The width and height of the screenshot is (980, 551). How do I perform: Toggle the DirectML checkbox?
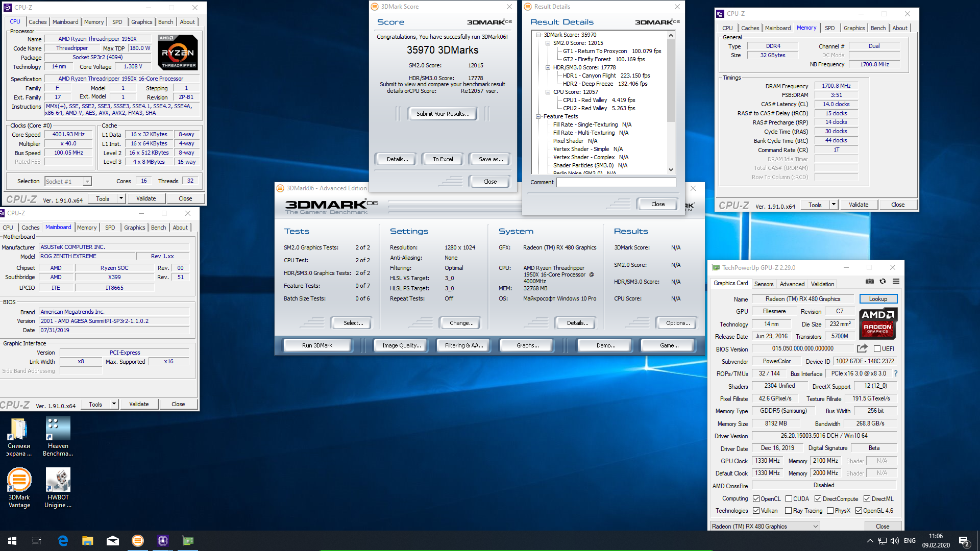pos(867,499)
